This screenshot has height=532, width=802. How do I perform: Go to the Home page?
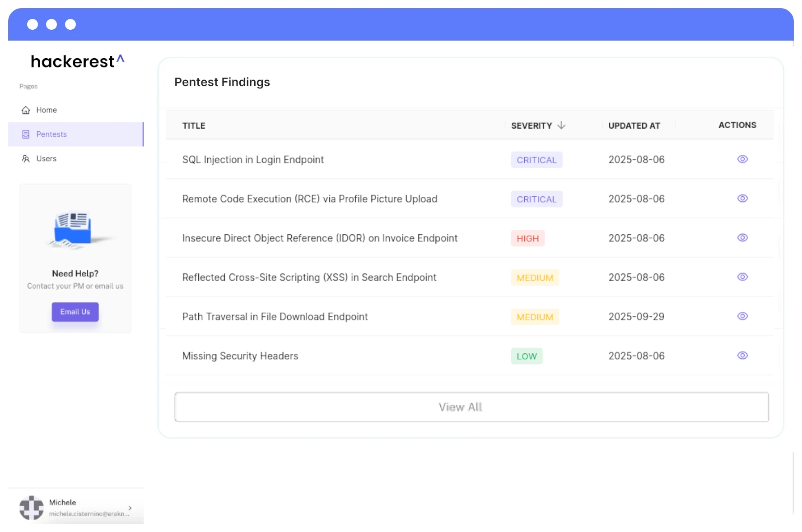tap(47, 110)
